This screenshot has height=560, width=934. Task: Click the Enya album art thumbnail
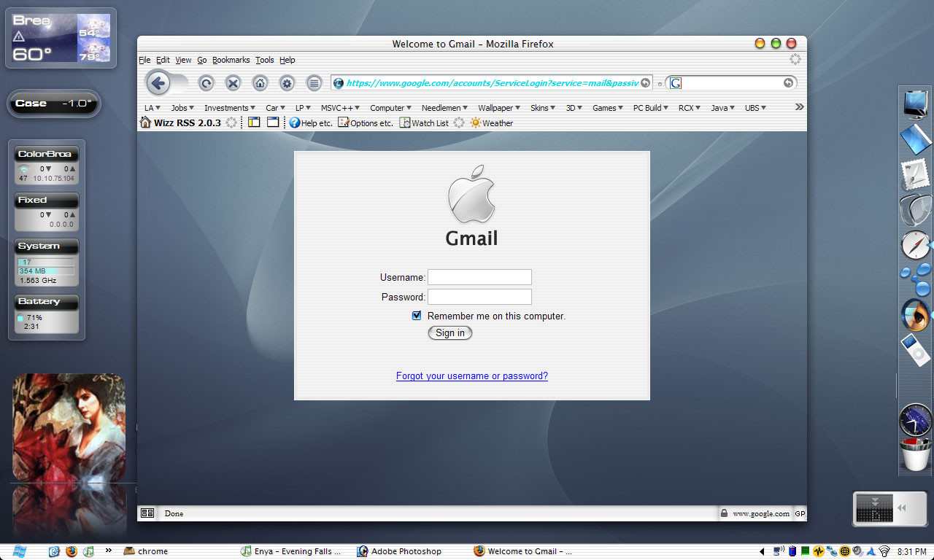pyautogui.click(x=69, y=427)
